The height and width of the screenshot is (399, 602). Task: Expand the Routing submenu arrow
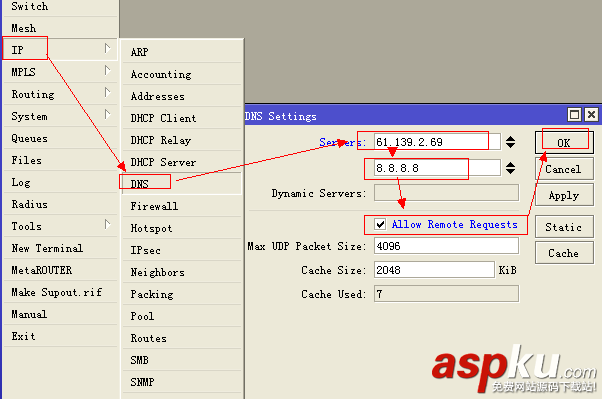click(108, 92)
